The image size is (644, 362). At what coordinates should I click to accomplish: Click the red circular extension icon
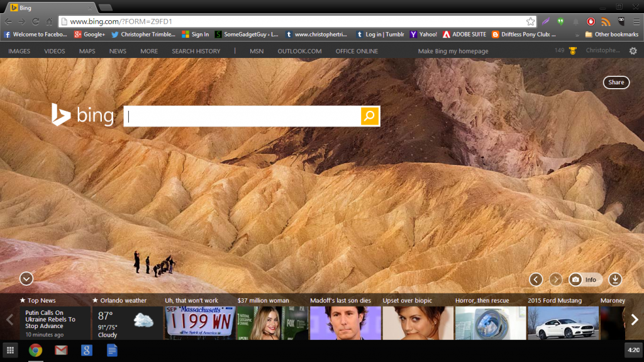591,21
